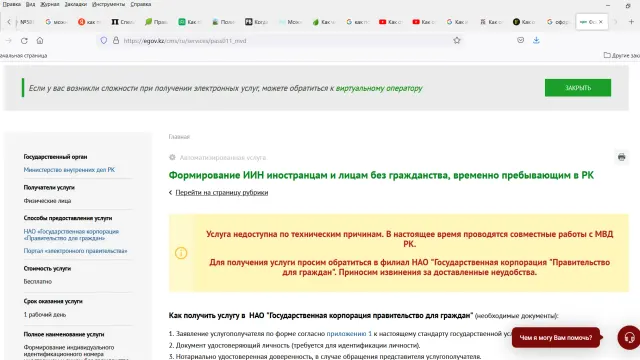Click the 'Срок оказания услуги' heading
This screenshot has height=360, width=640.
pos(53,301)
